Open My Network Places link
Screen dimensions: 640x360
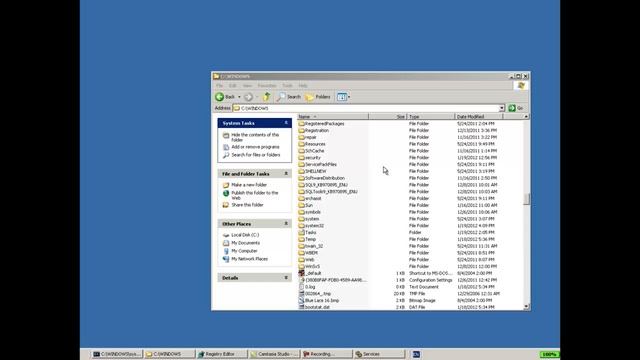pyautogui.click(x=249, y=259)
